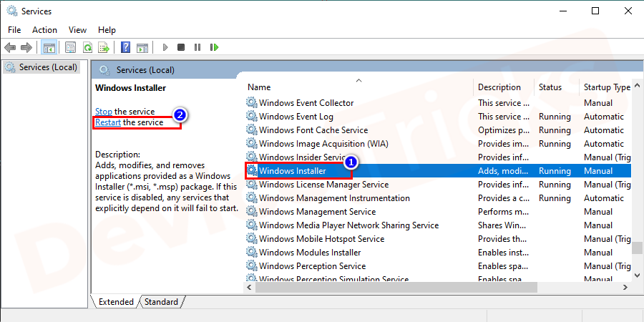The image size is (644, 322).
Task: Go forward using the toolbar Forward arrow
Action: (26, 48)
